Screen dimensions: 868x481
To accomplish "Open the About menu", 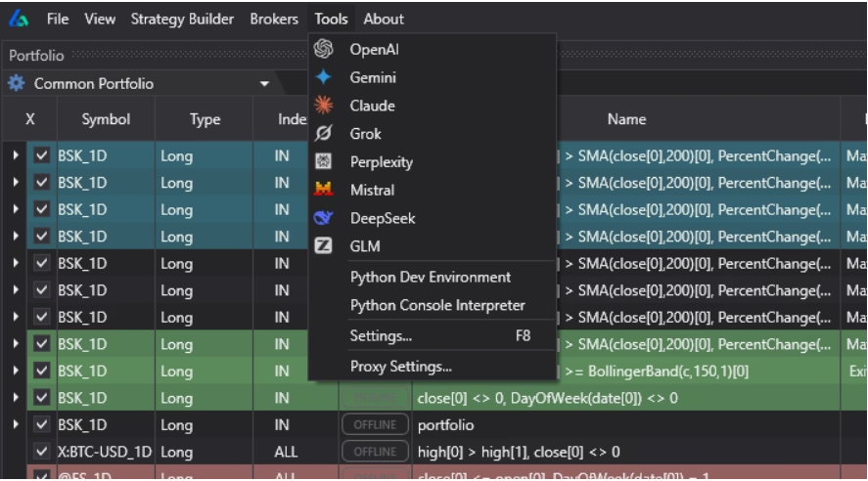I will click(384, 19).
